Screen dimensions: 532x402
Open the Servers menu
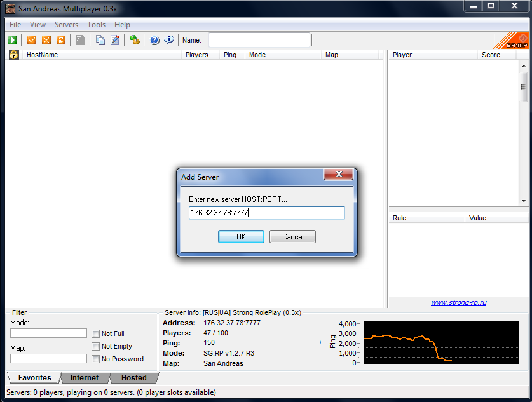pos(66,25)
